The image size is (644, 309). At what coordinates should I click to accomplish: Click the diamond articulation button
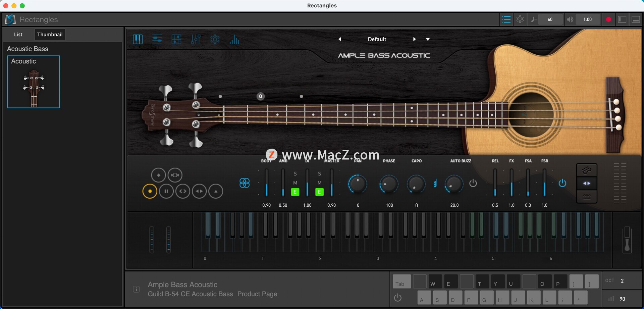tap(158, 175)
